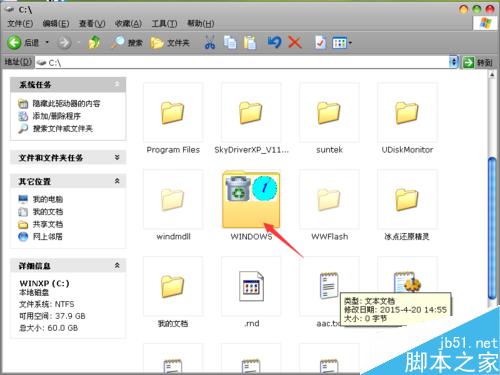
Task: Select the windmdll folder
Action: pos(173,200)
